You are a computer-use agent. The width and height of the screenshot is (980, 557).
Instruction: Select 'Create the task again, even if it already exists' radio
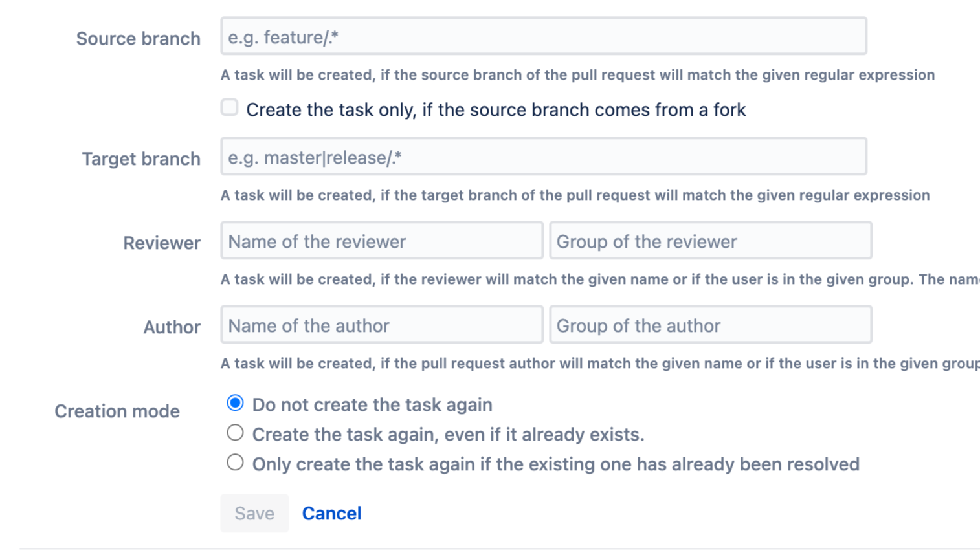point(235,433)
